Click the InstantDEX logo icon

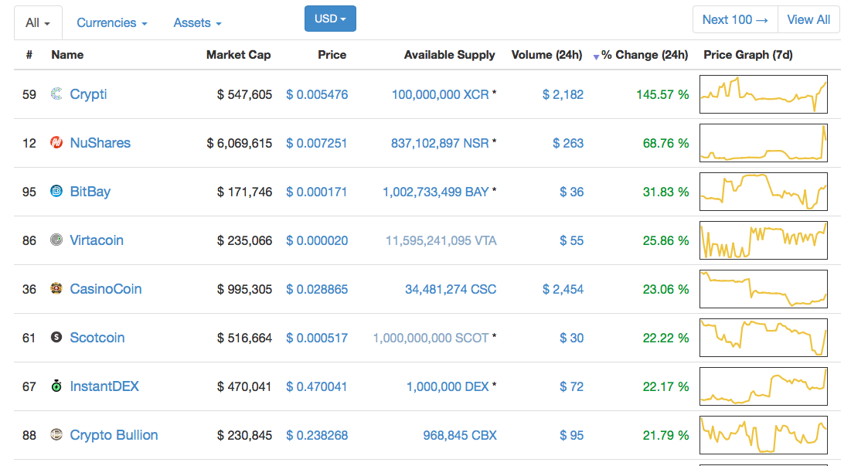56,386
